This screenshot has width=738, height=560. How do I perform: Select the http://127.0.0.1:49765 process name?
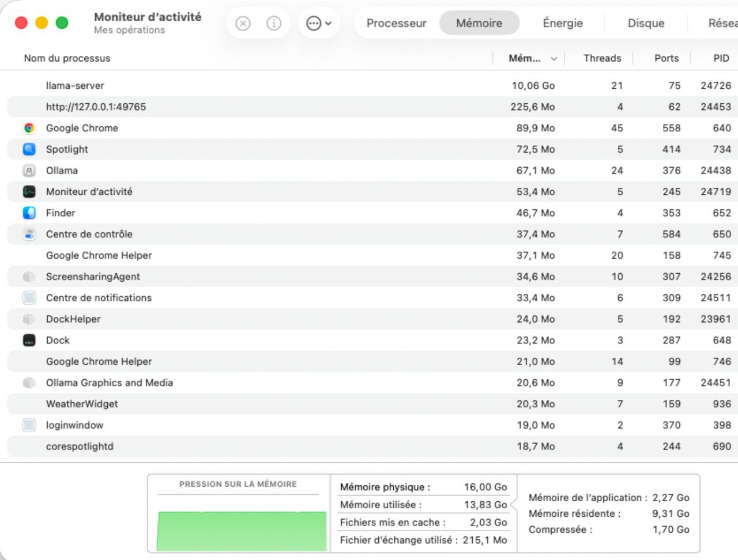tap(96, 107)
